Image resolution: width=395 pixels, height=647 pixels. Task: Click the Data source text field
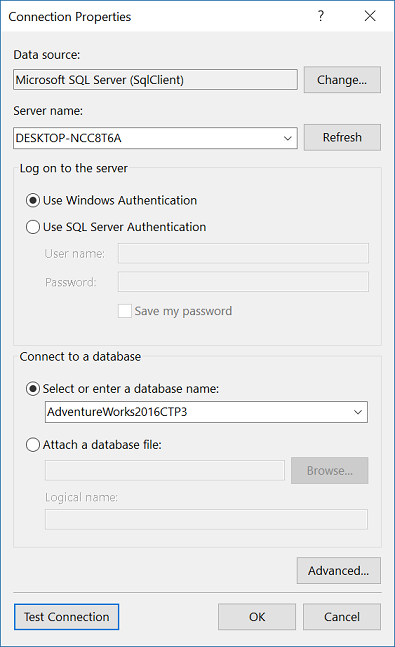pos(155,80)
